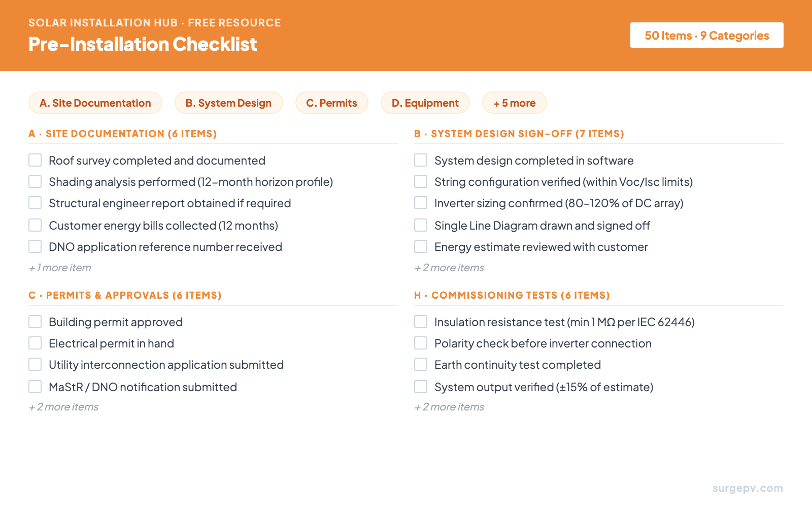This screenshot has height=508, width=812.
Task: Check 'Roof survey completed and documented'
Action: 35,160
